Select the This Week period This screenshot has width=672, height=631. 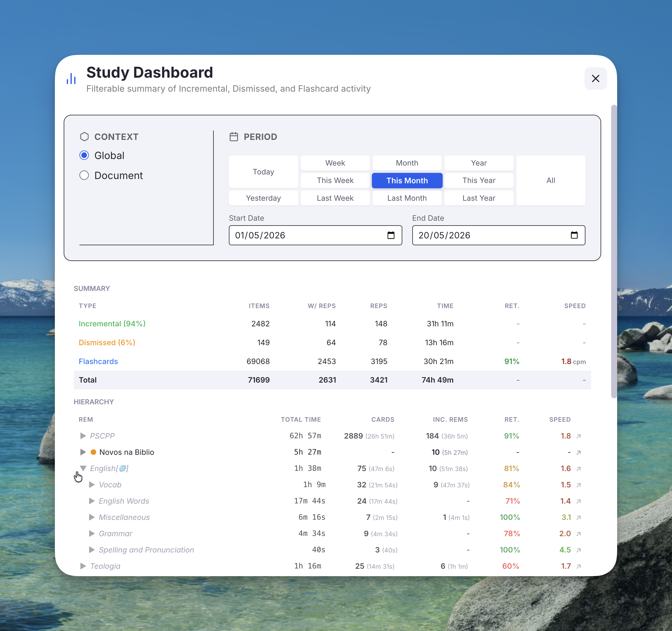tap(335, 180)
